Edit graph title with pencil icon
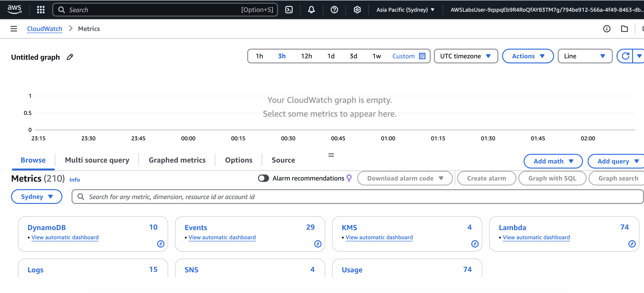 (x=70, y=57)
